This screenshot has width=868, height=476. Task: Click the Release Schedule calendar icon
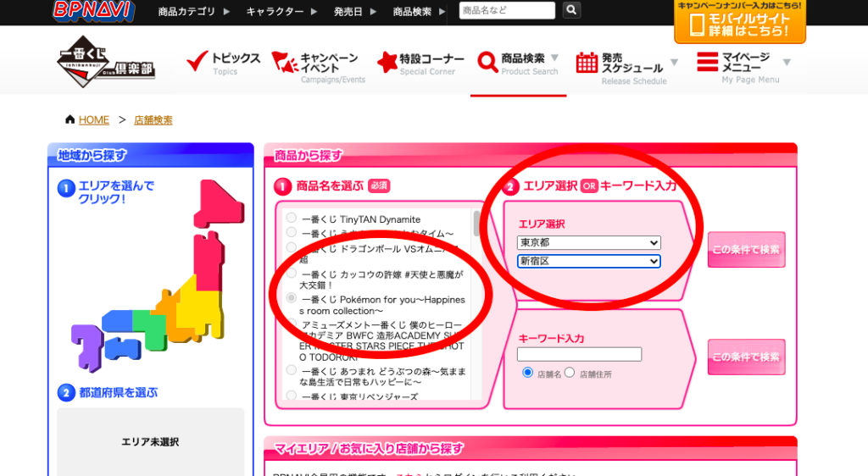tap(587, 63)
